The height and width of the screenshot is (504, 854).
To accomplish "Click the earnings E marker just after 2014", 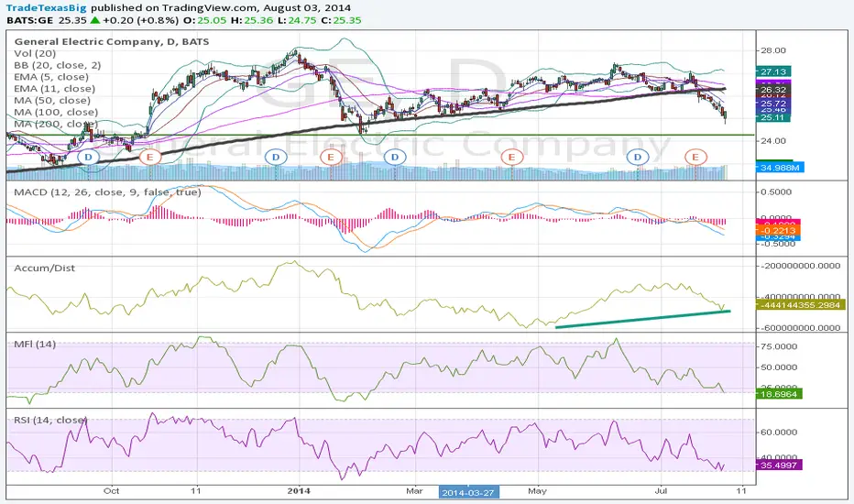I will tap(331, 158).
